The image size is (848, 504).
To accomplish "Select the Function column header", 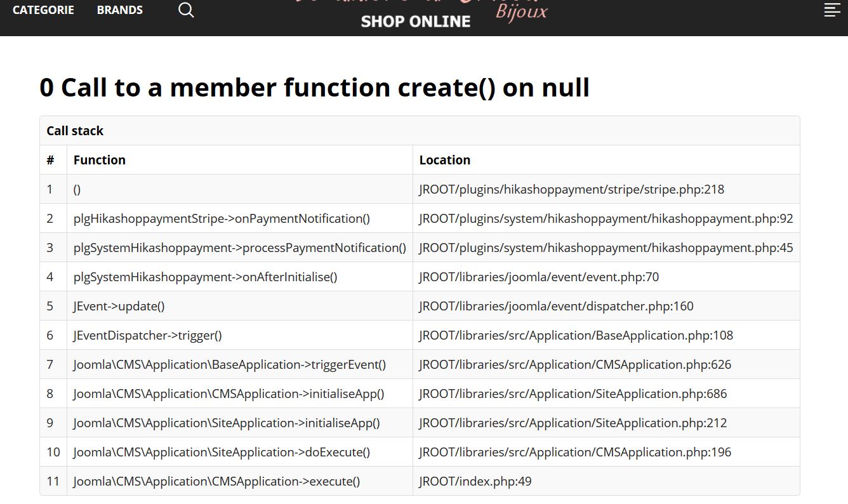I will click(x=100, y=160).
